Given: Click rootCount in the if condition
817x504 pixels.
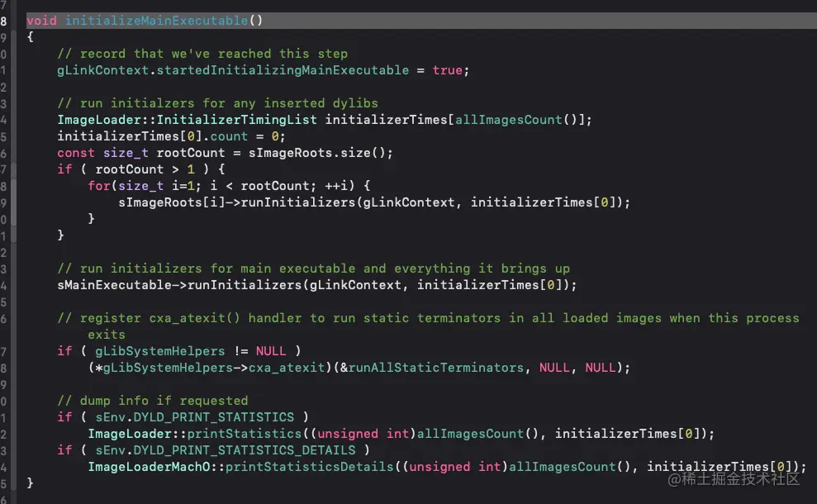Looking at the screenshot, I should (x=129, y=169).
